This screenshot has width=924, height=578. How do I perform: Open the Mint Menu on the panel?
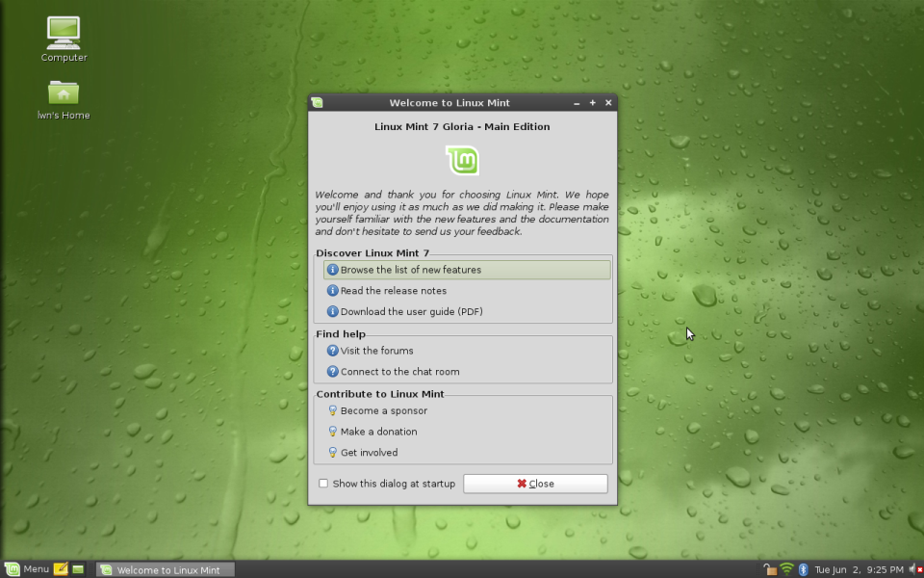click(27, 569)
